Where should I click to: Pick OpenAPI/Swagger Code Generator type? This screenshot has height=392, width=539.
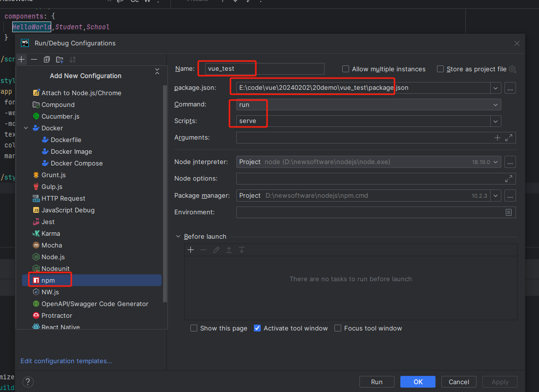click(95, 304)
